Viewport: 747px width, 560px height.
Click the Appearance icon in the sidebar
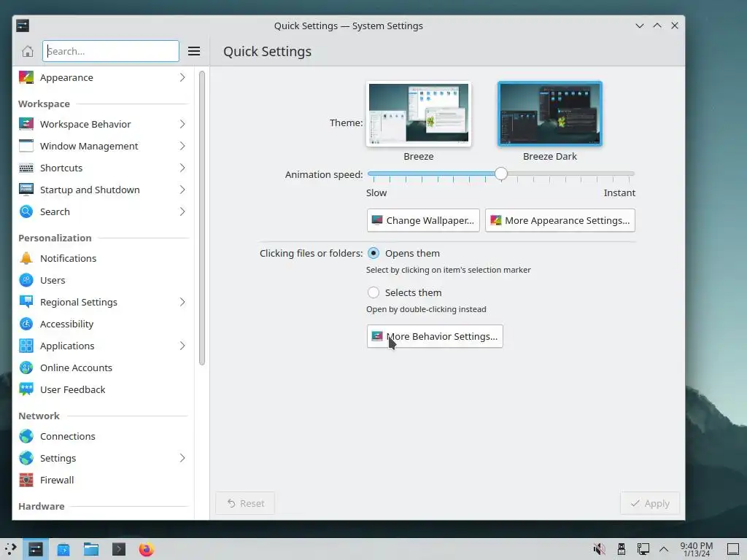coord(26,77)
